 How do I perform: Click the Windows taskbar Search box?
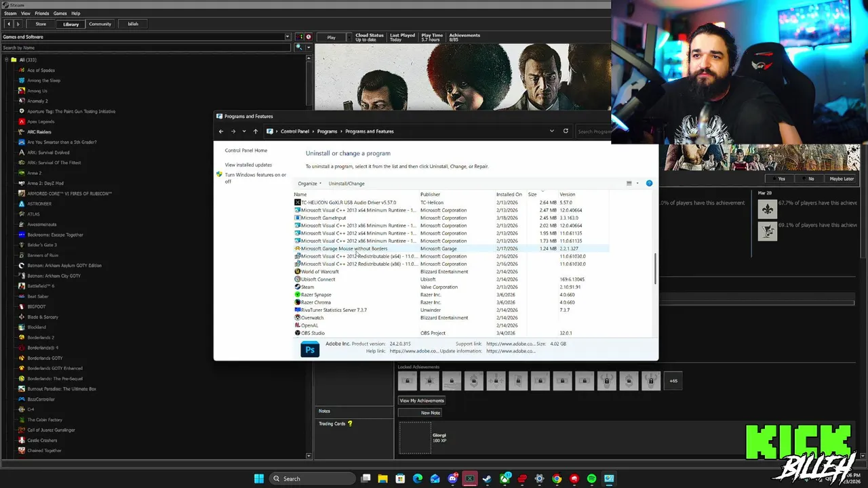[312, 479]
